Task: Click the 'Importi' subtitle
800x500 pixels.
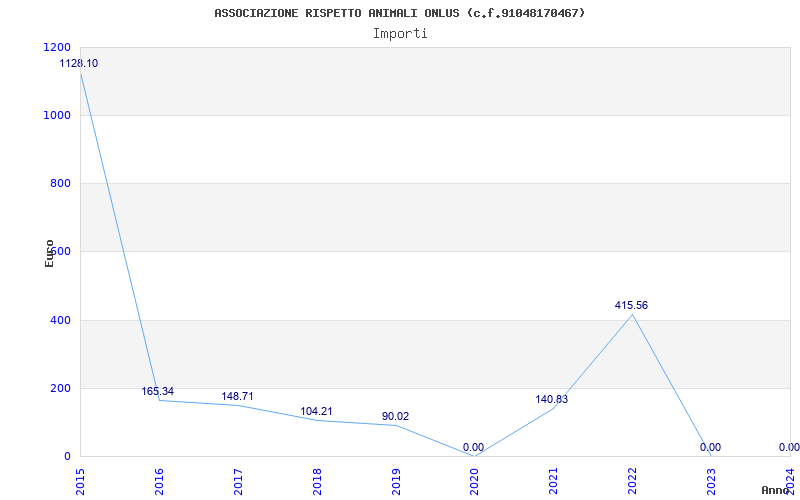Action: (400, 34)
